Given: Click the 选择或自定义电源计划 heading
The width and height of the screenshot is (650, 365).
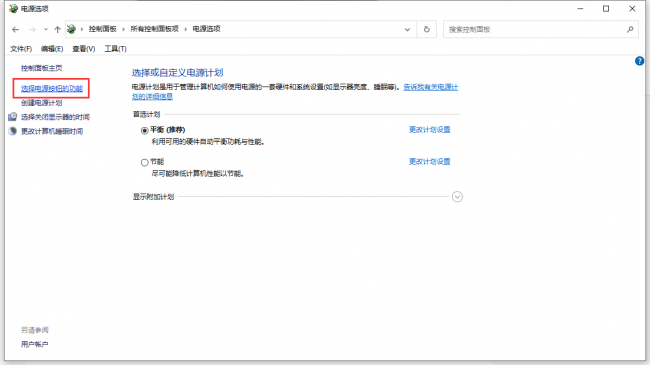Looking at the screenshot, I should click(x=177, y=73).
